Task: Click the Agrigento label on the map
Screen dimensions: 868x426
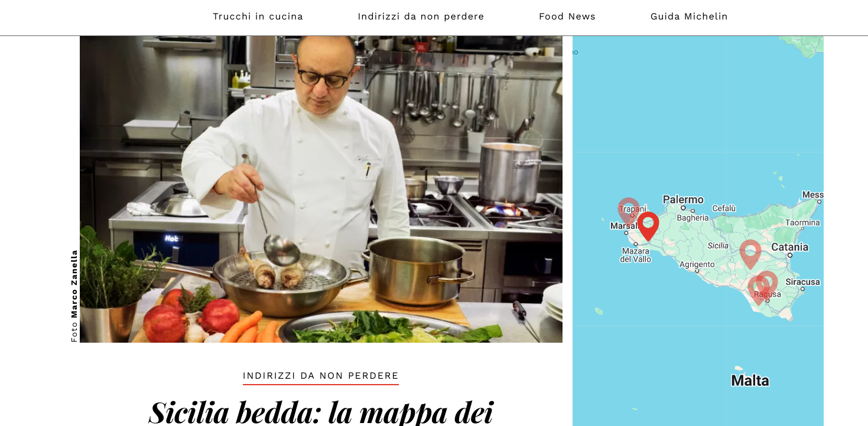Action: (697, 265)
